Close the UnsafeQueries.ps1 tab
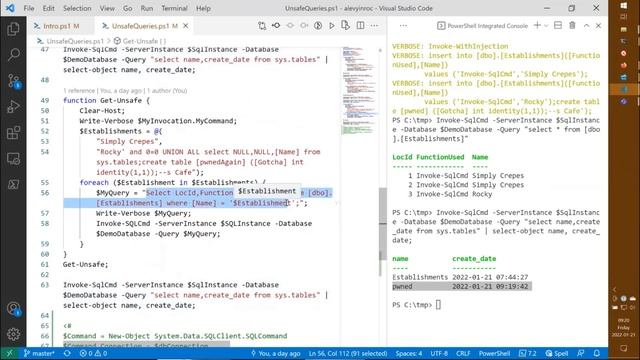The image size is (640, 360). tap(186, 26)
